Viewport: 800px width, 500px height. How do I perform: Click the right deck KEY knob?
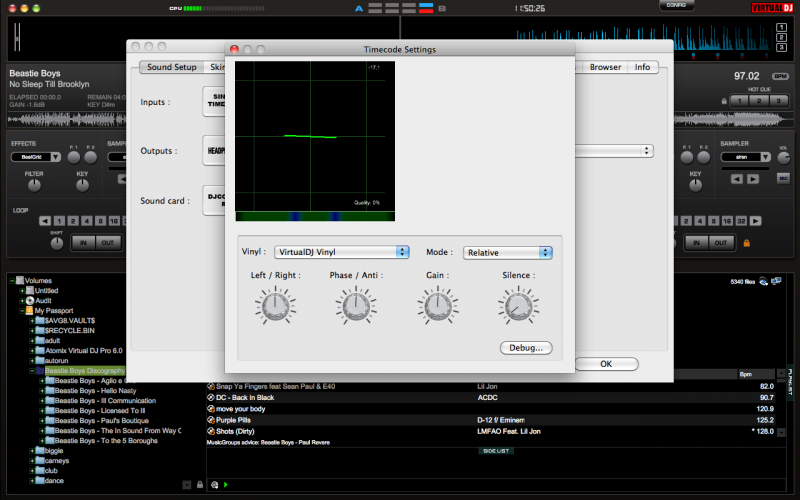click(695, 185)
